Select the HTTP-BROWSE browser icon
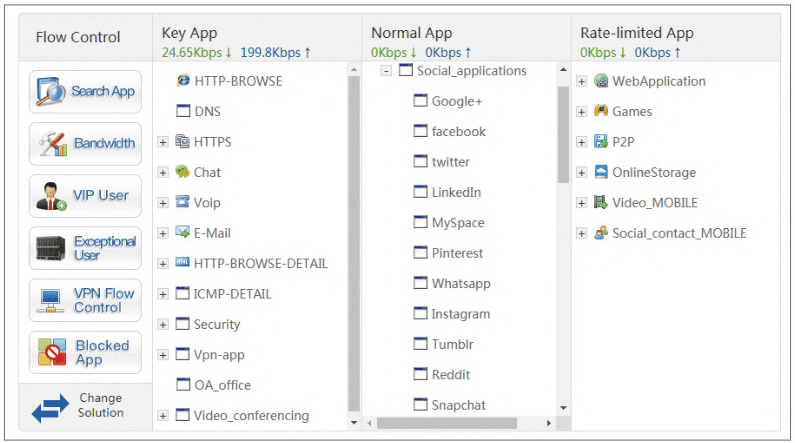 pos(183,81)
